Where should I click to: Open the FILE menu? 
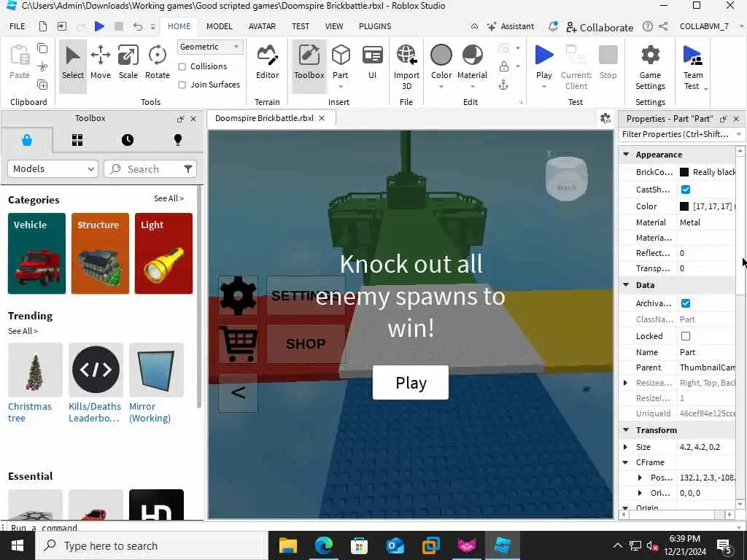(18, 26)
